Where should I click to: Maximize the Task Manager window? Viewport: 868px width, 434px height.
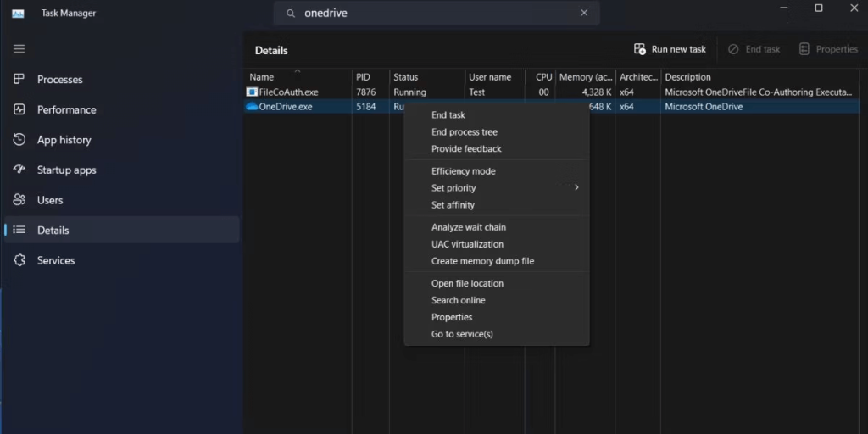[x=819, y=8]
